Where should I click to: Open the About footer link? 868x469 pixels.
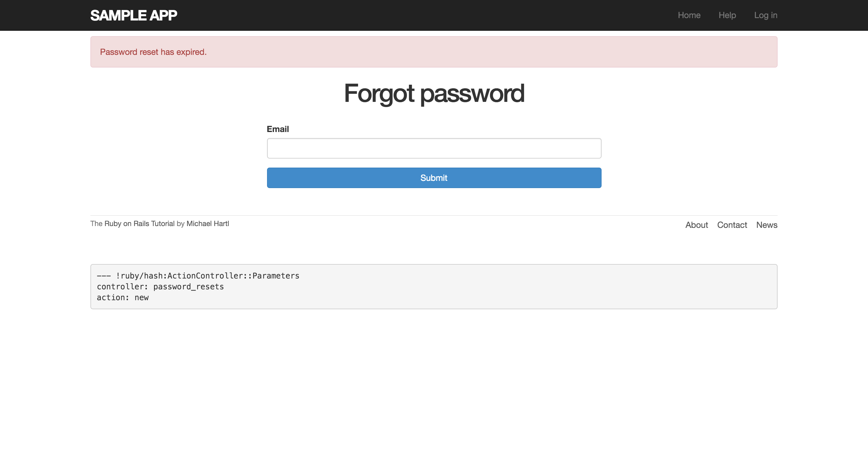[696, 225]
